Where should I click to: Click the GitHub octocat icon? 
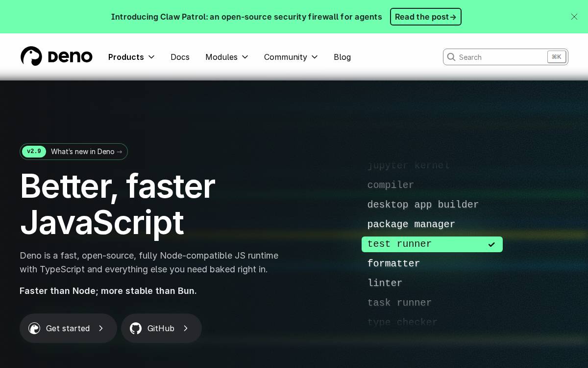click(x=136, y=328)
